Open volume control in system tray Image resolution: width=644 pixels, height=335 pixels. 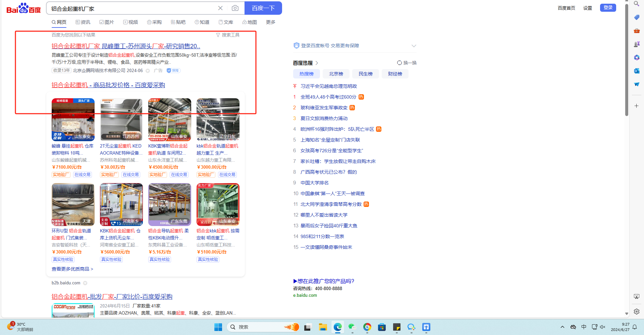(603, 327)
